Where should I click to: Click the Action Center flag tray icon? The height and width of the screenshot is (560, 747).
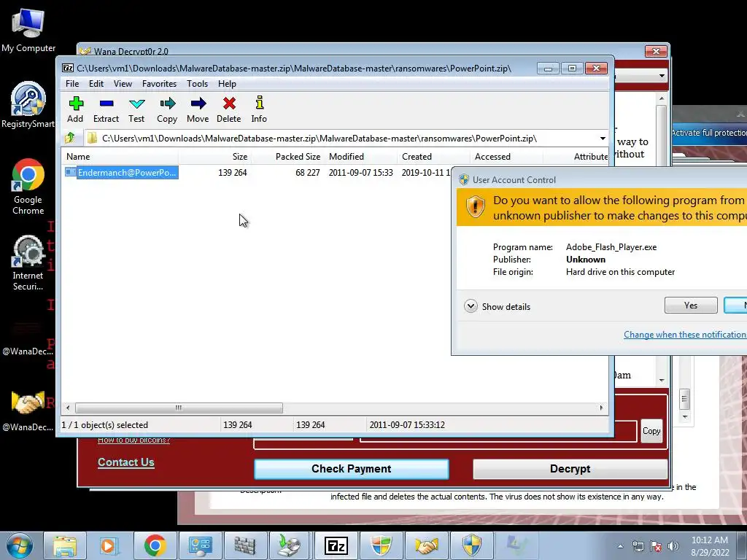click(656, 546)
